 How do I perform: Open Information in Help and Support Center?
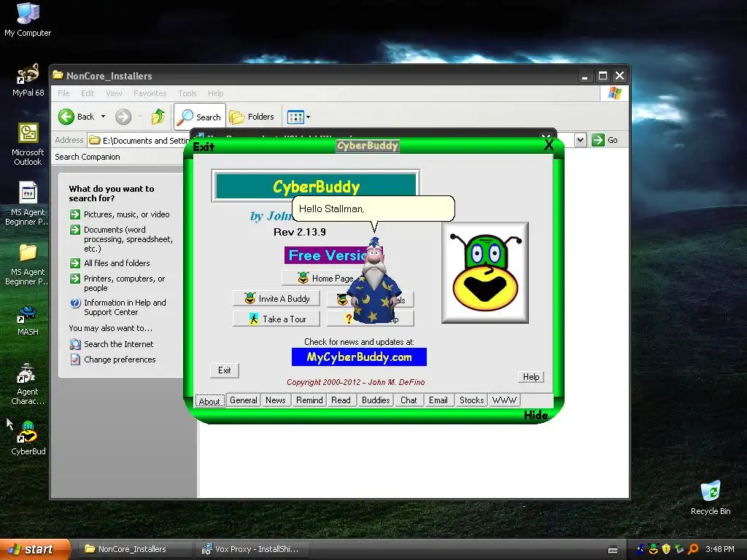pyautogui.click(x=118, y=307)
